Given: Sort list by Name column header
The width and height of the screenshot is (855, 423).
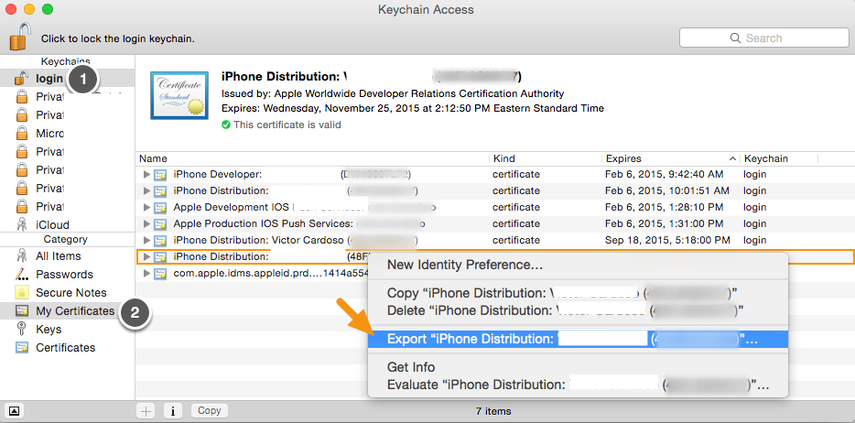Looking at the screenshot, I should [x=312, y=159].
